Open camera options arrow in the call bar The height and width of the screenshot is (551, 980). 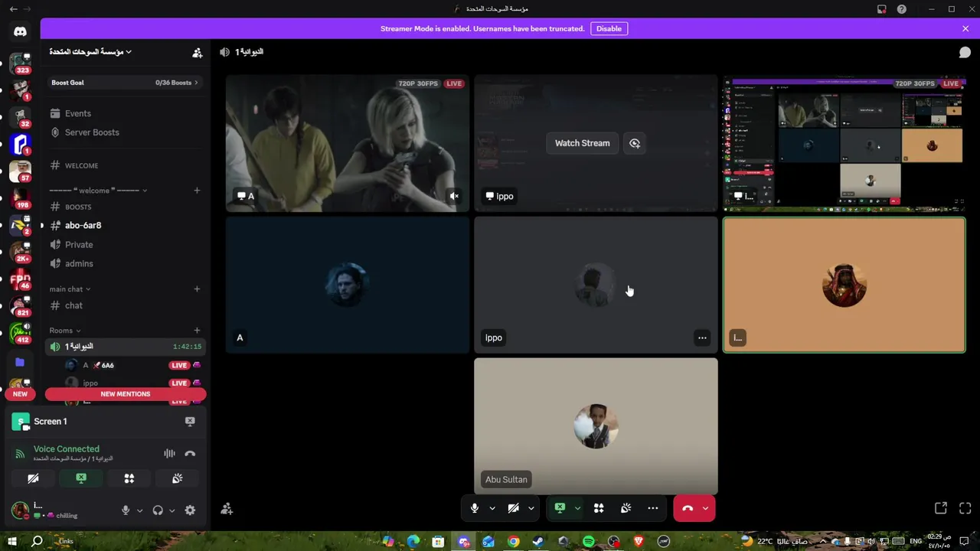(x=531, y=508)
